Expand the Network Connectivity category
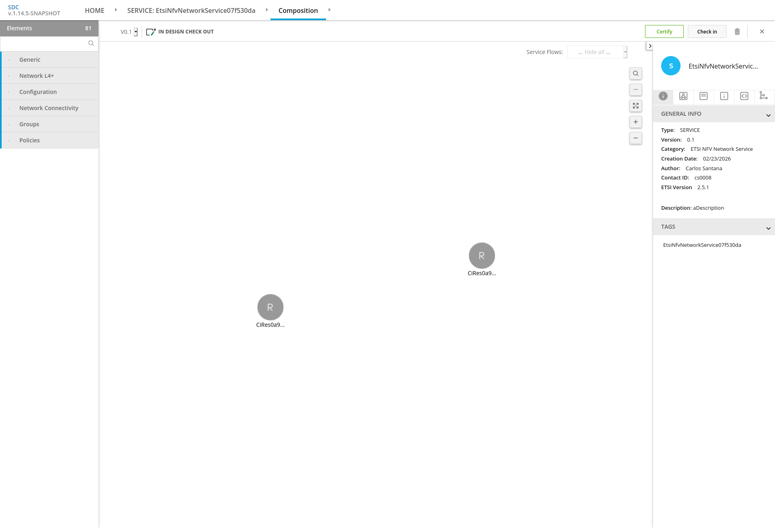The width and height of the screenshot is (775, 532). pyautogui.click(x=49, y=108)
